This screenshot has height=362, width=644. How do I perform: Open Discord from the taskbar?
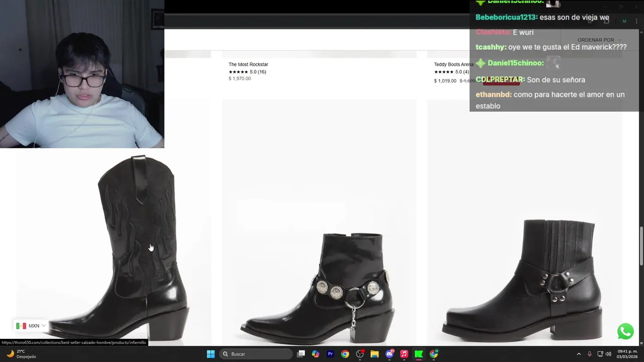click(x=389, y=354)
